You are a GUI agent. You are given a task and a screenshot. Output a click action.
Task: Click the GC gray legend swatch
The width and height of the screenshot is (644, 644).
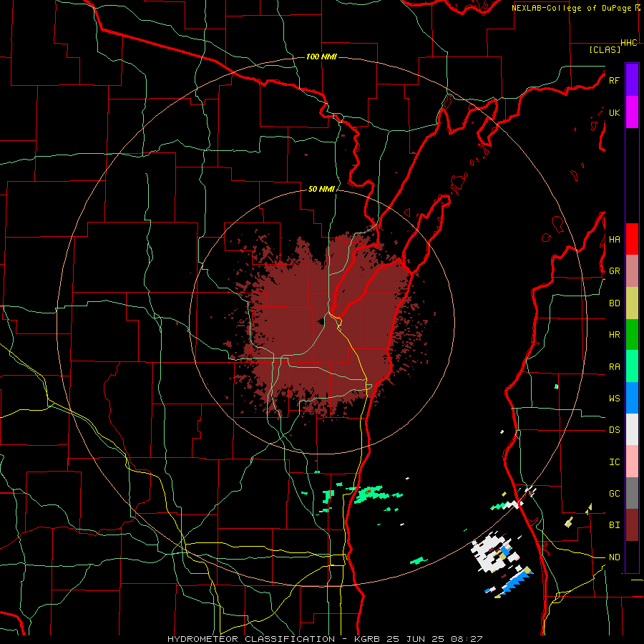point(632,493)
